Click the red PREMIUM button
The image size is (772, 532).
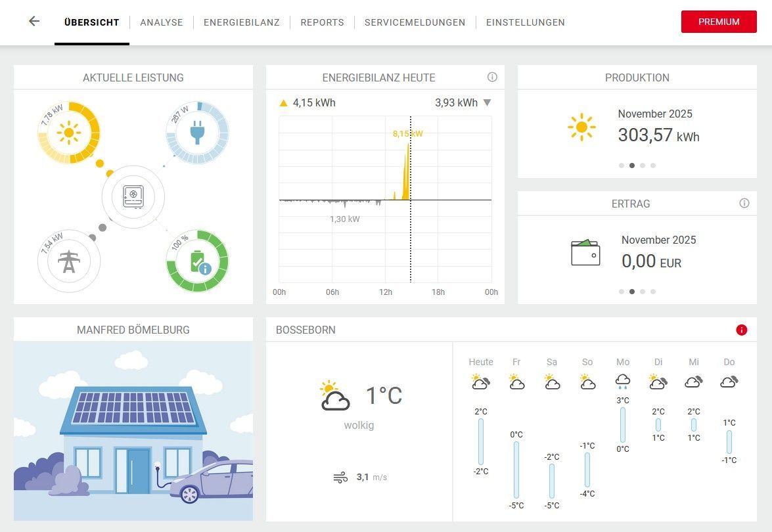[x=718, y=22]
